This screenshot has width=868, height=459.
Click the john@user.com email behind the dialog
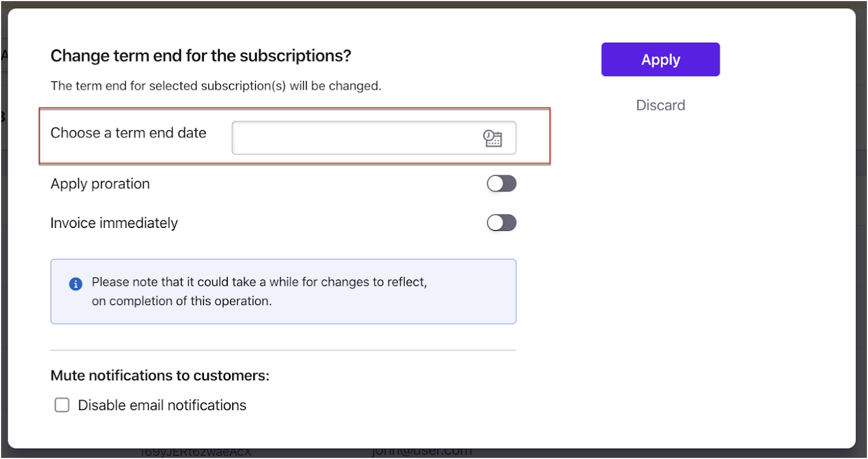click(x=422, y=452)
